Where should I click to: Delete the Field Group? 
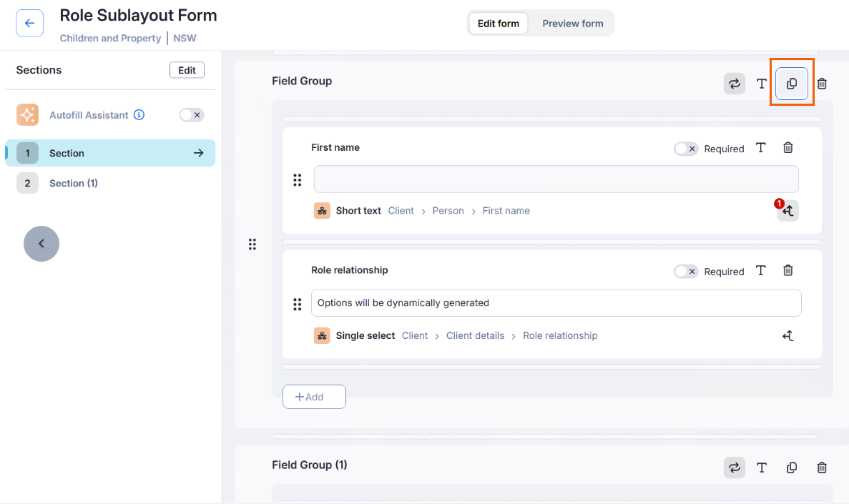(x=822, y=84)
